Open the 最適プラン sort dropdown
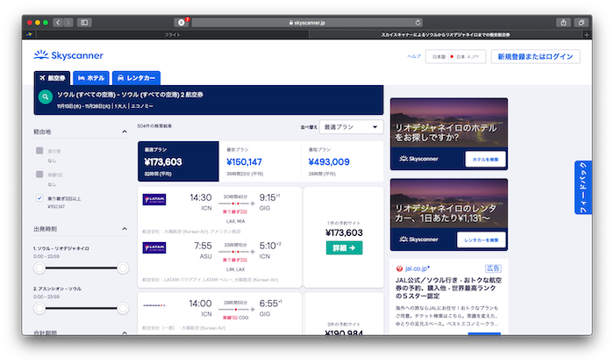Viewport: 614px width, 364px height. (351, 127)
